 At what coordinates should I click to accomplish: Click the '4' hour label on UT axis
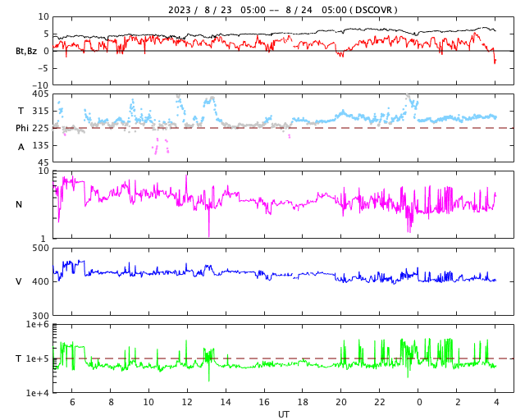pyautogui.click(x=496, y=402)
